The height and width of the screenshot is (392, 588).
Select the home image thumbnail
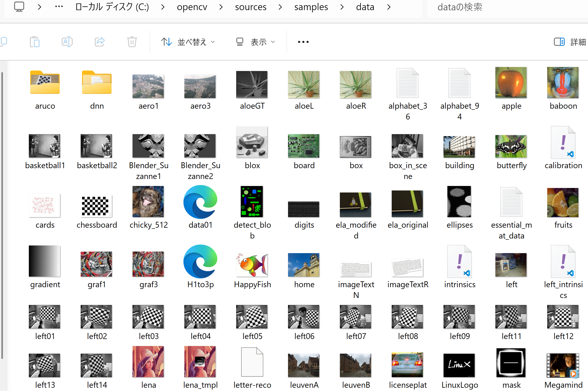(x=304, y=265)
